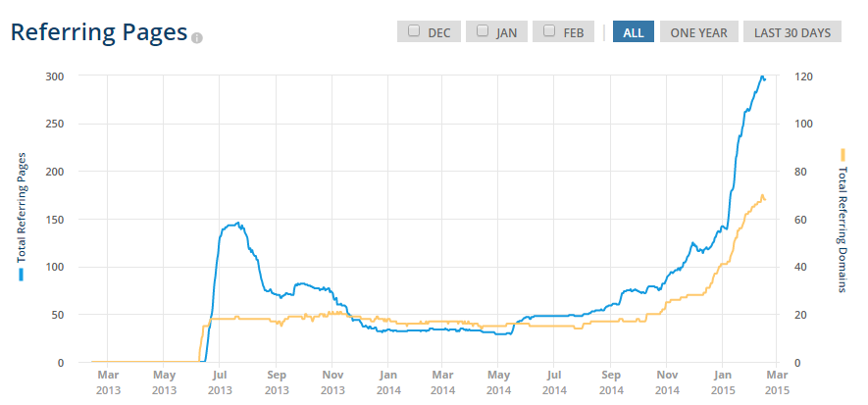Switch to the ONE YEAR range
The image size is (868, 405).
coord(698,32)
